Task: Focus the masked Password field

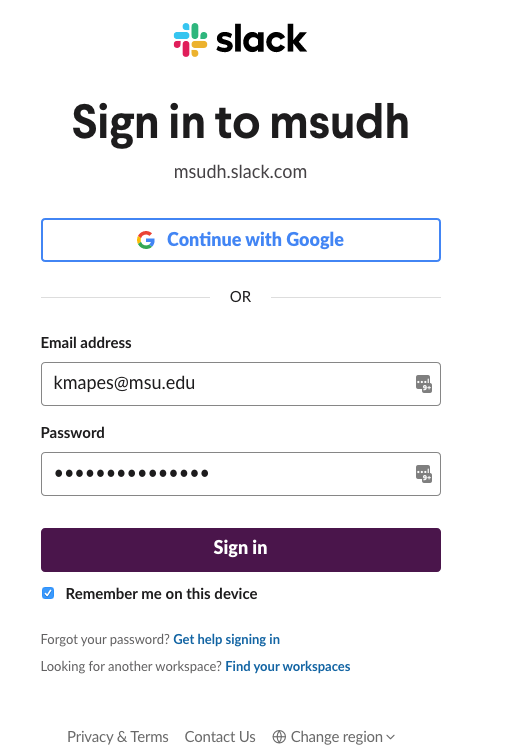Action: (x=241, y=474)
